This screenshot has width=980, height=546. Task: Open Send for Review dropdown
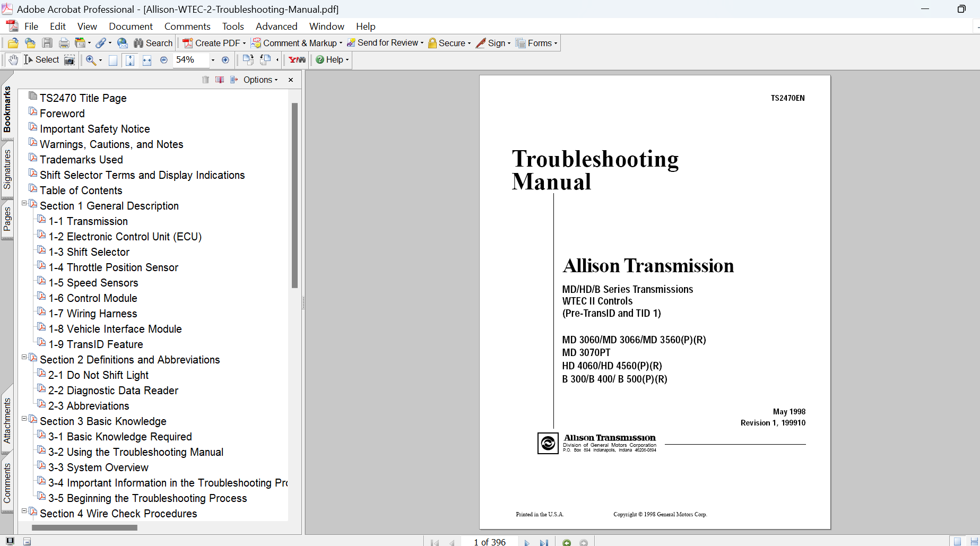[x=385, y=43]
